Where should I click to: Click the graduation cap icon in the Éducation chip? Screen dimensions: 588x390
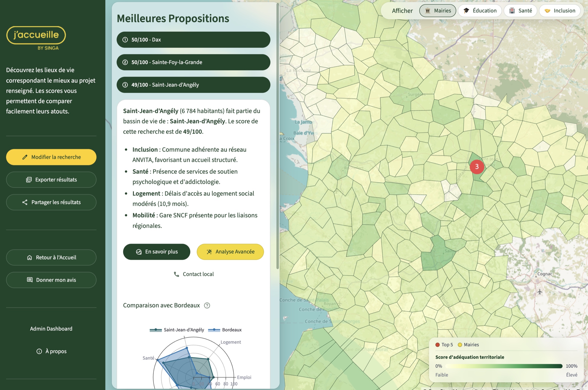[466, 11]
